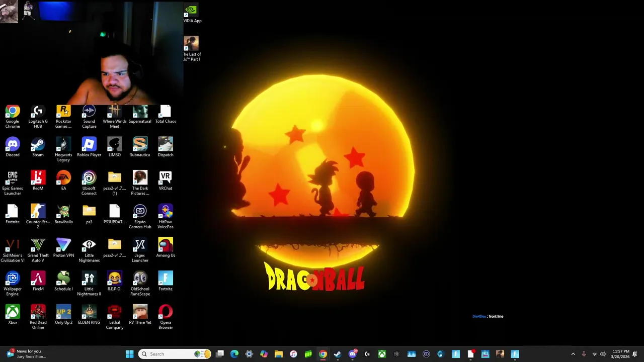This screenshot has width=644, height=362.
Task: Show hidden system tray icons
Action: click(573, 354)
